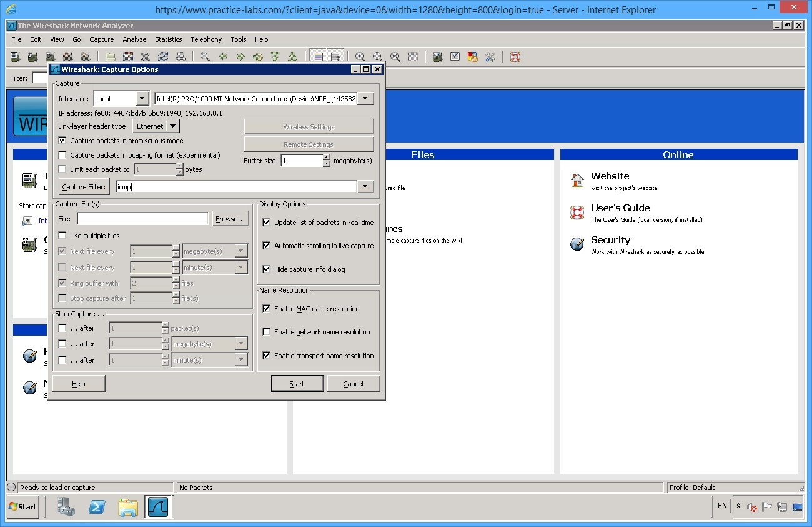Click the Security globe checkmark icon
This screenshot has height=527, width=812.
coord(577,244)
